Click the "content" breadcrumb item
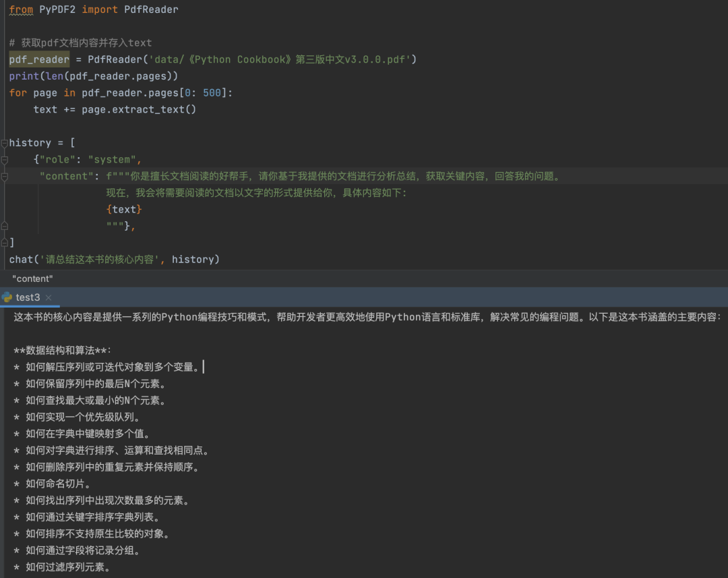The image size is (728, 578). (x=32, y=279)
